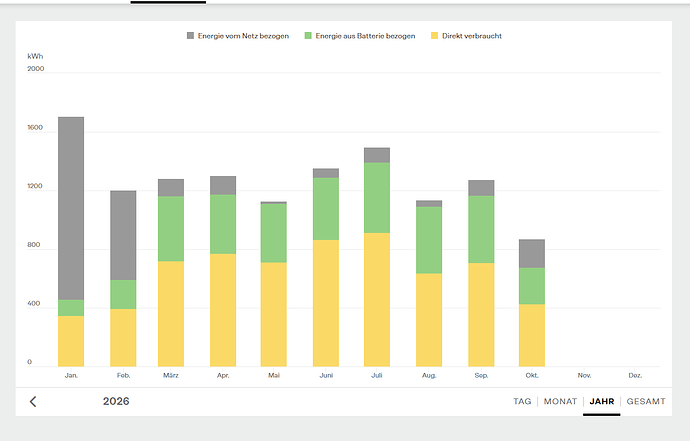Click the 1600 y-axis value
This screenshot has width=690, height=441.
coord(35,128)
